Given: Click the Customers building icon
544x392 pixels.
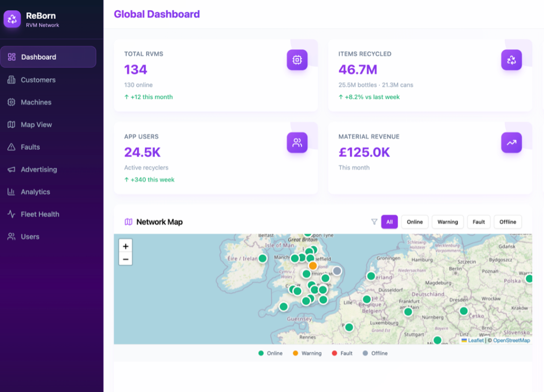Looking at the screenshot, I should click(x=12, y=80).
